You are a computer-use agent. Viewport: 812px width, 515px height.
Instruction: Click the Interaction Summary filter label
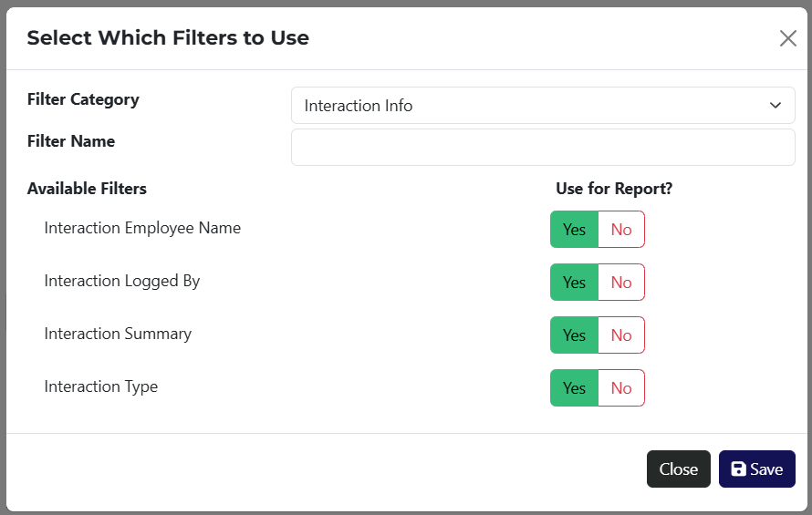pos(118,334)
